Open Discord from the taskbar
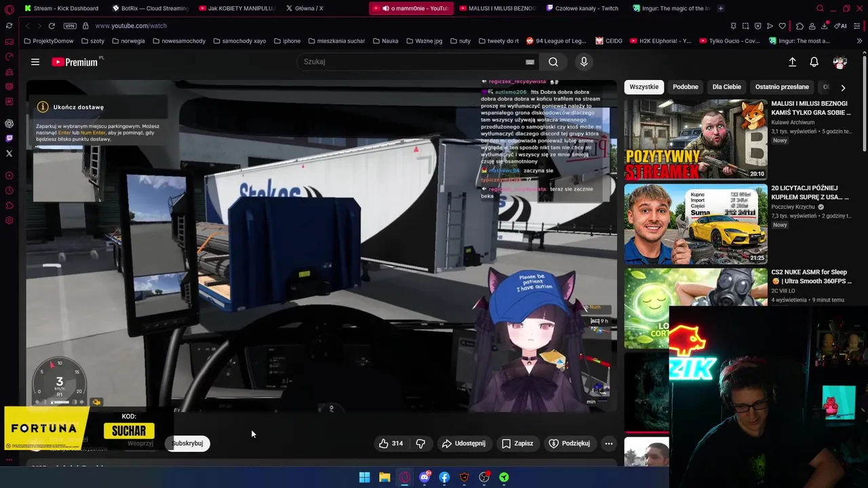Viewport: 868px width, 488px height. [x=425, y=477]
